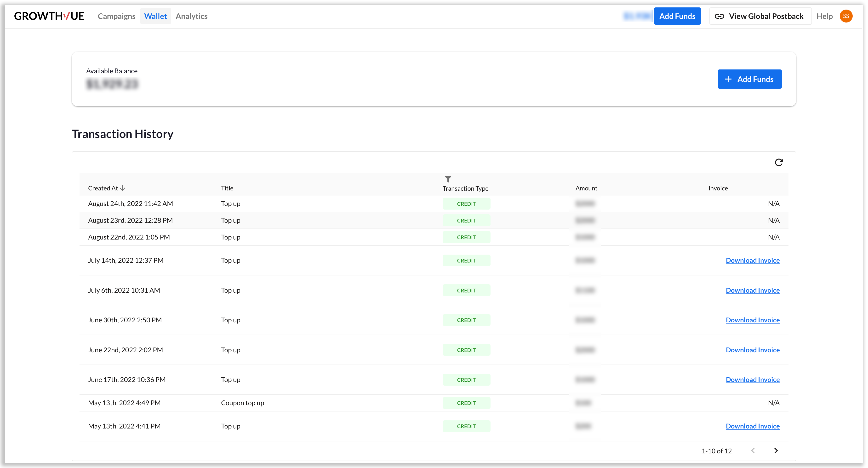Open the Campaigns tab

(x=116, y=16)
